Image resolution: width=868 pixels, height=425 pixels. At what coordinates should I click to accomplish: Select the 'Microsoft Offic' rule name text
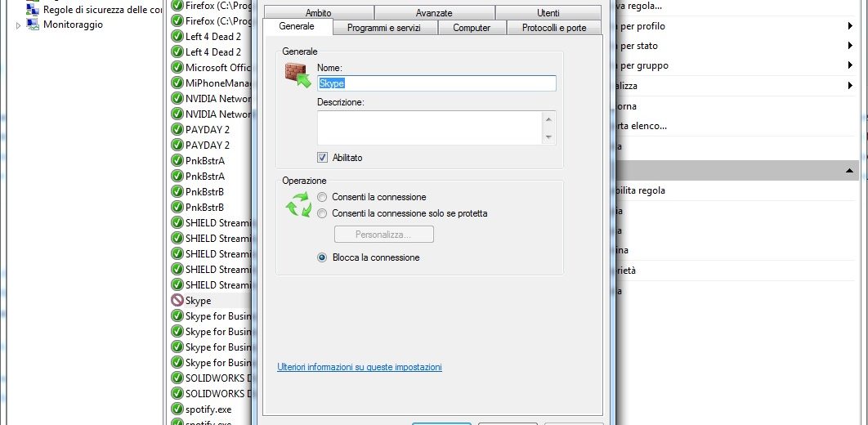click(218, 68)
